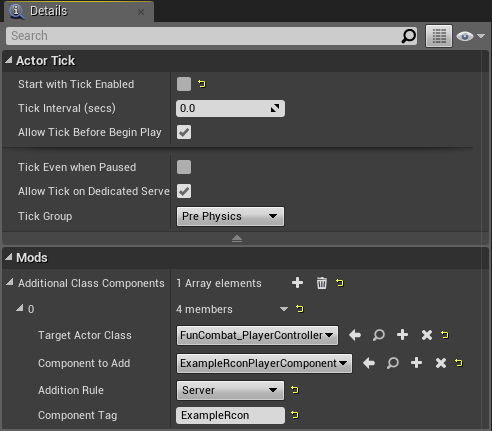Click the 1 Array elements text
Image resolution: width=492 pixels, height=431 pixels.
point(219,283)
